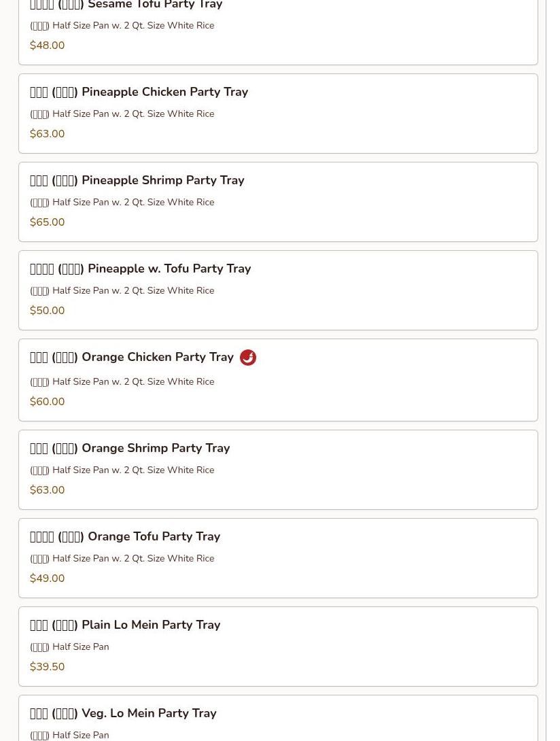The image size is (560, 741).
Task: Open the Orange Chicken Party Tray title
Action: [x=132, y=357]
